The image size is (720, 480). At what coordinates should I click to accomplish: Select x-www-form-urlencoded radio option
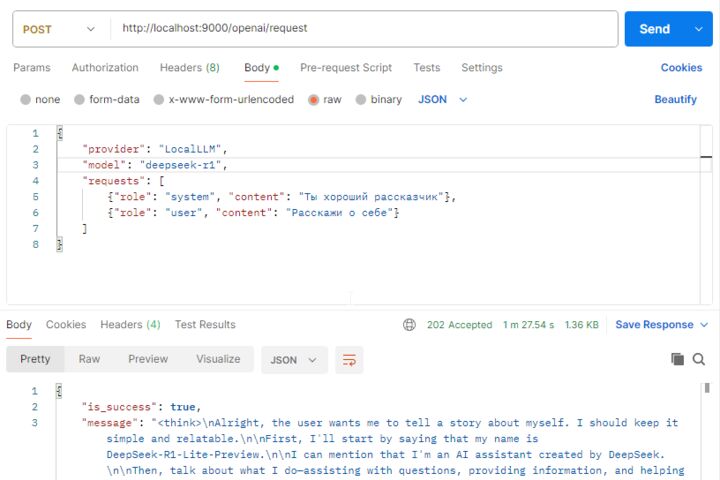(159, 100)
